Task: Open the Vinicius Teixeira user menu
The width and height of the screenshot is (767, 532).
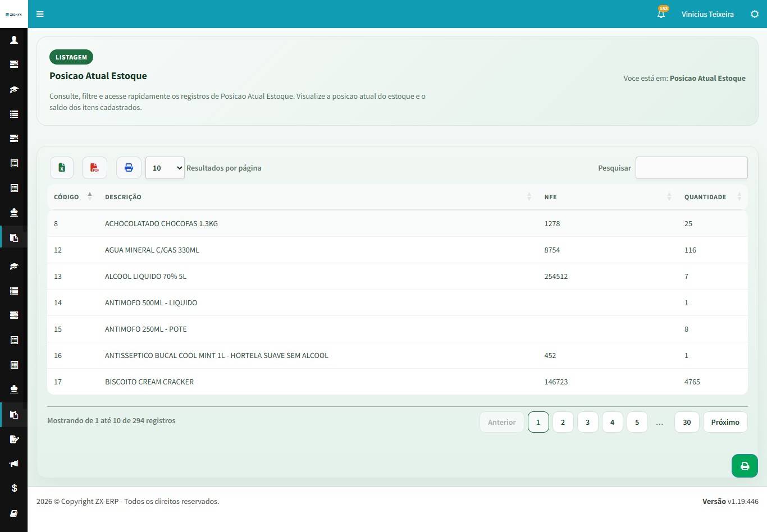Action: 707,14
